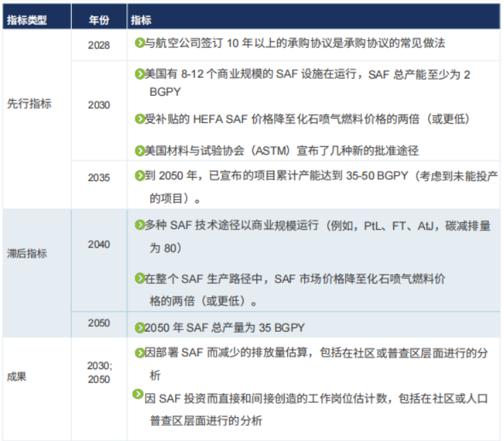The height and width of the screenshot is (441, 504).
Task: Select the 指标类型 column header
Action: click(x=37, y=16)
